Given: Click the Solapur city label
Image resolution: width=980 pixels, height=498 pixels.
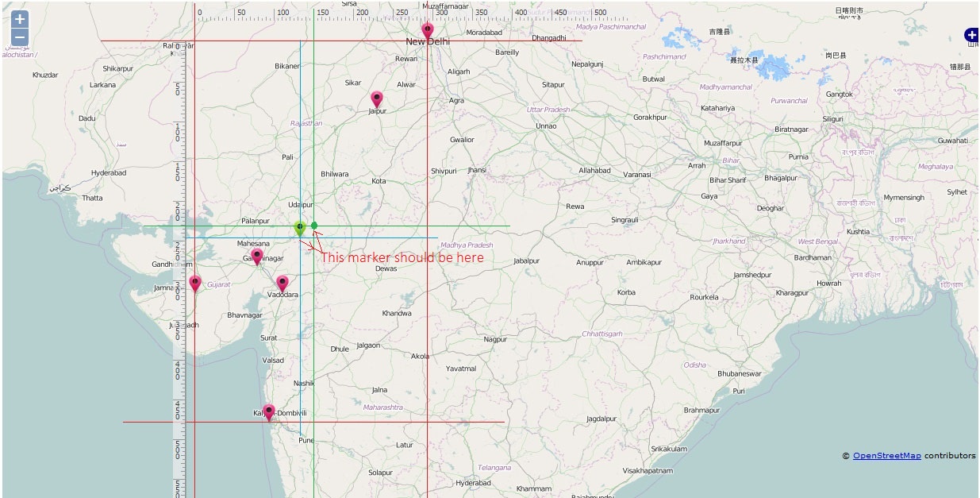Looking at the screenshot, I should coord(380,473).
